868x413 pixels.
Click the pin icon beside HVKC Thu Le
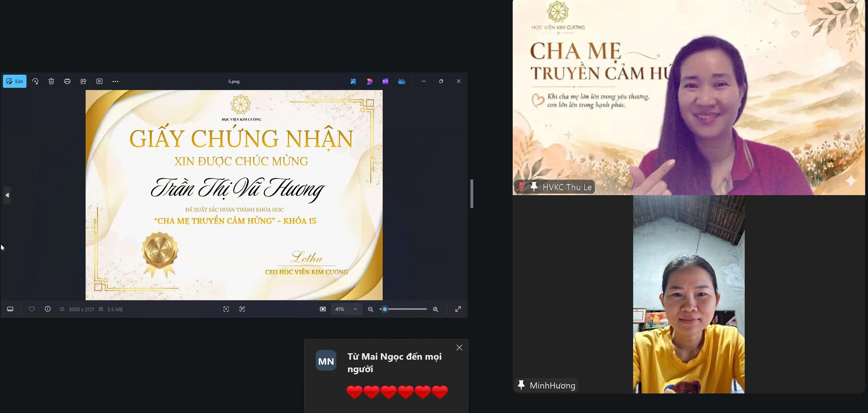pyautogui.click(x=534, y=187)
